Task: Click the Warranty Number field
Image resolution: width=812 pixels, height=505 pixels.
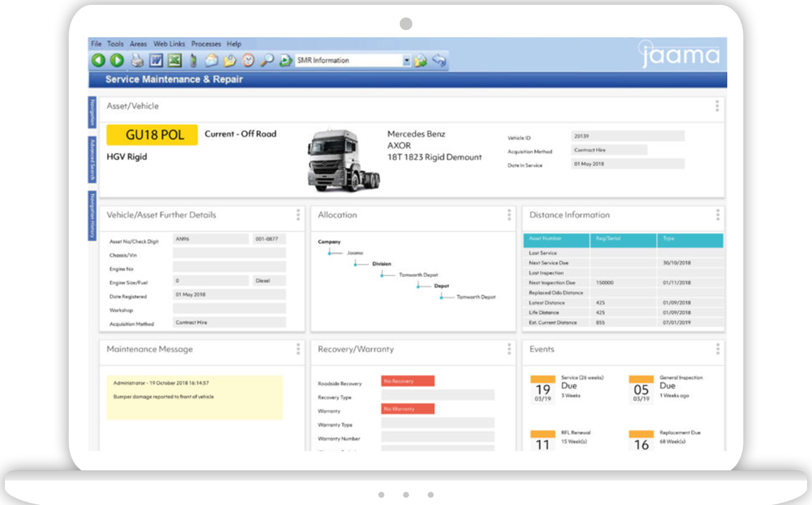Action: (x=438, y=437)
